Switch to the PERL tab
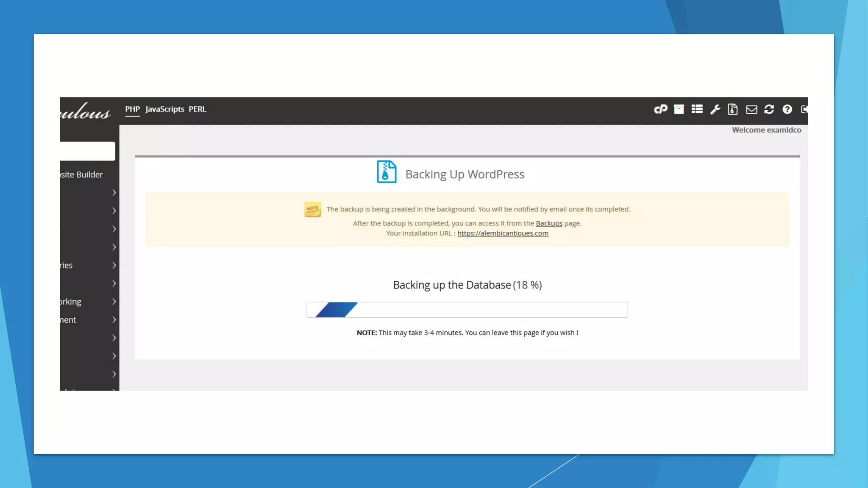Screen dimensions: 868x488 (x=198, y=109)
